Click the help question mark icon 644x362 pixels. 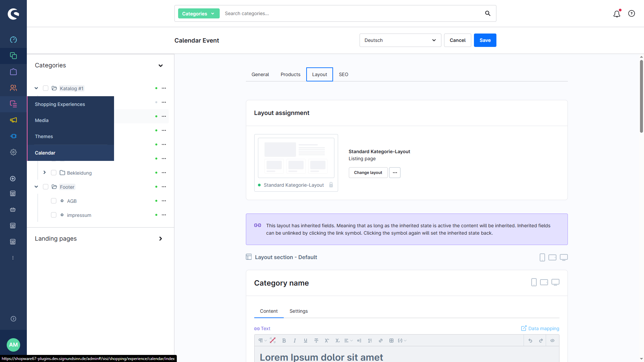coord(632,13)
